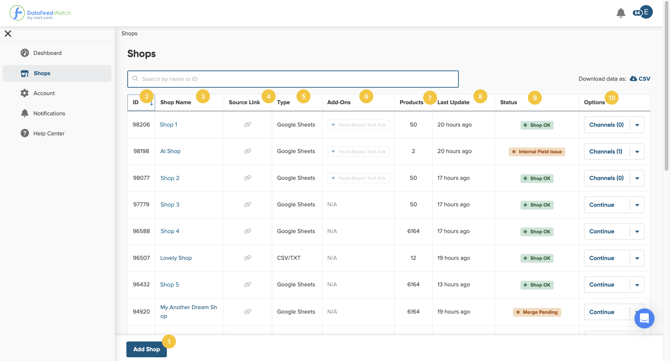Open source link icon for AI Shop

pos(247,151)
